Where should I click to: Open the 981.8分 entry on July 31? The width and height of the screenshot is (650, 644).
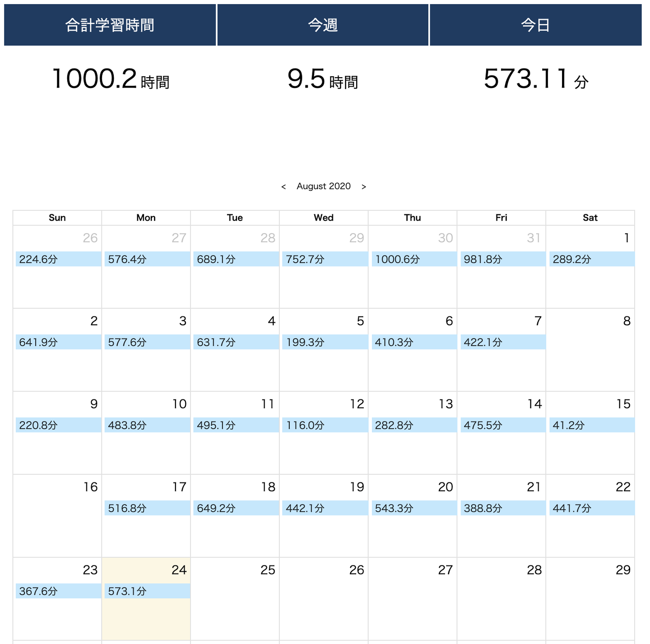[x=502, y=259]
